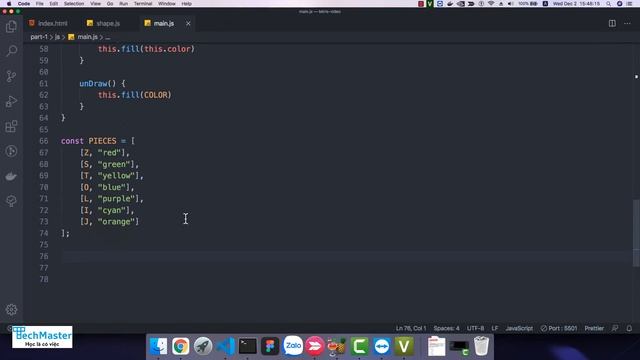
Task: Open the Run and Debug view
Action: [x=11, y=101]
